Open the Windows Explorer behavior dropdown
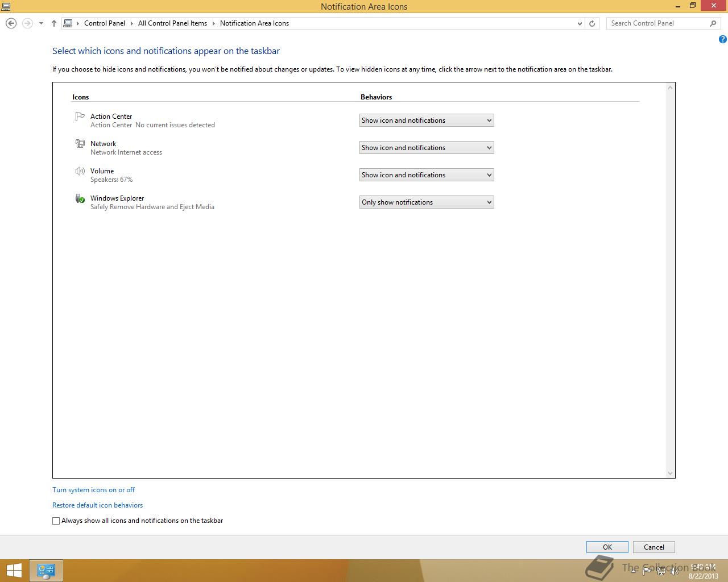The width and height of the screenshot is (728, 582). pos(427,202)
